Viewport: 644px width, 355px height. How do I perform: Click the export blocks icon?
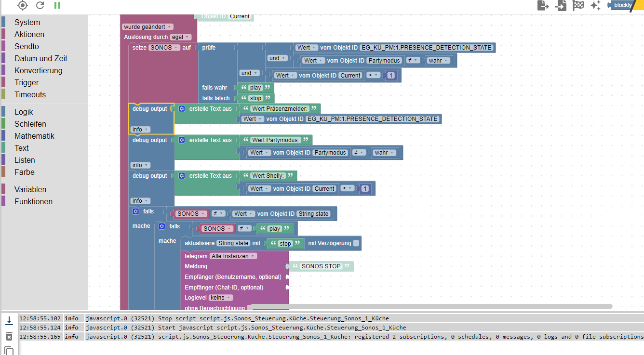[x=543, y=5]
